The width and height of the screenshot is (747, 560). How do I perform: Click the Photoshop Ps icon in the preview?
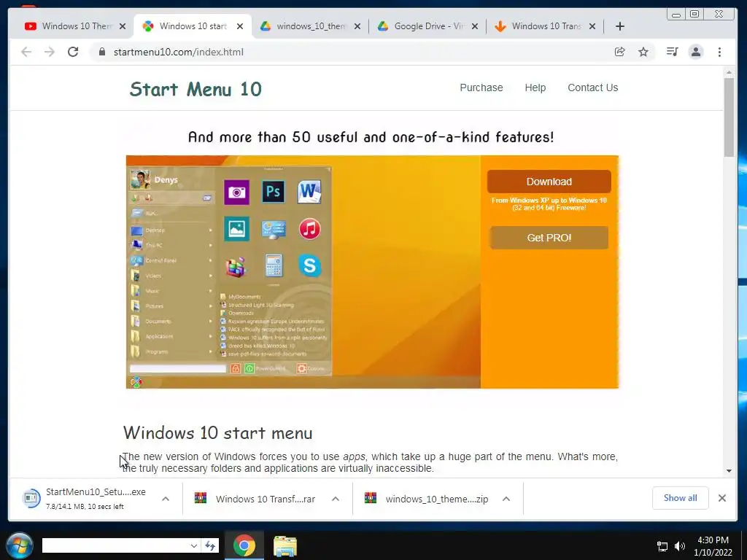click(x=274, y=192)
